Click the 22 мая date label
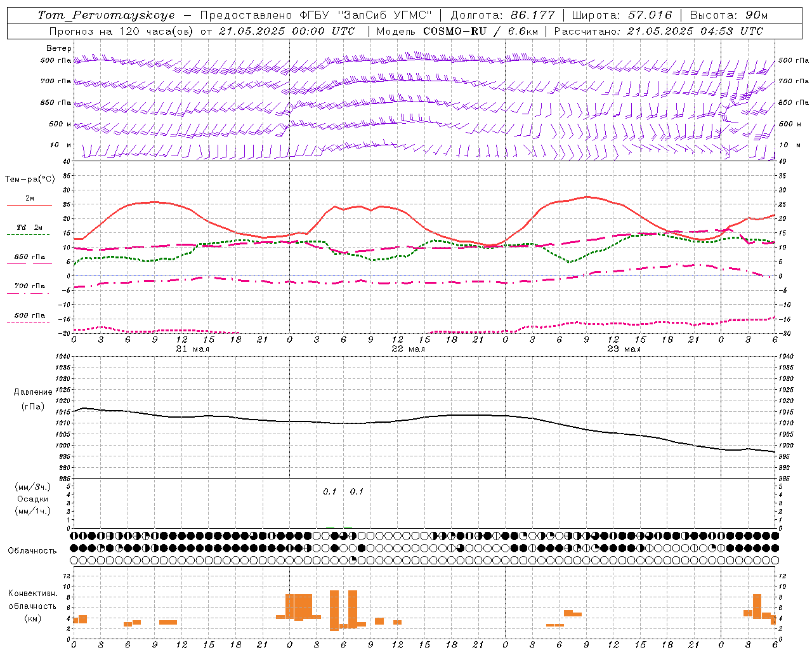The height and width of the screenshot is (650, 812). 408,349
